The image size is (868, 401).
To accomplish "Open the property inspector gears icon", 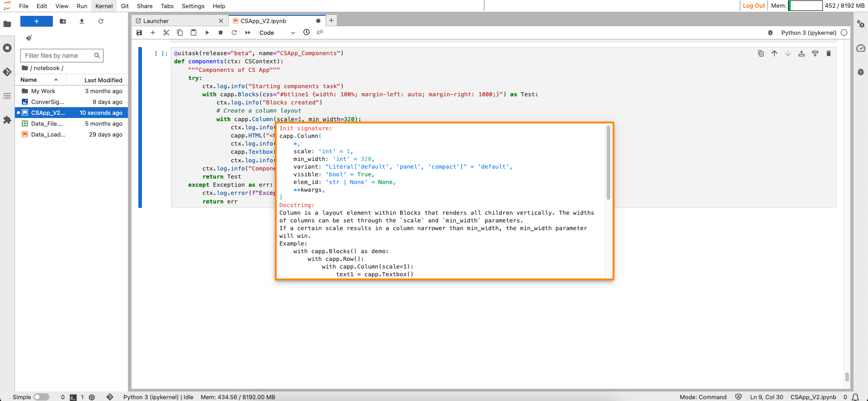I will (861, 24).
